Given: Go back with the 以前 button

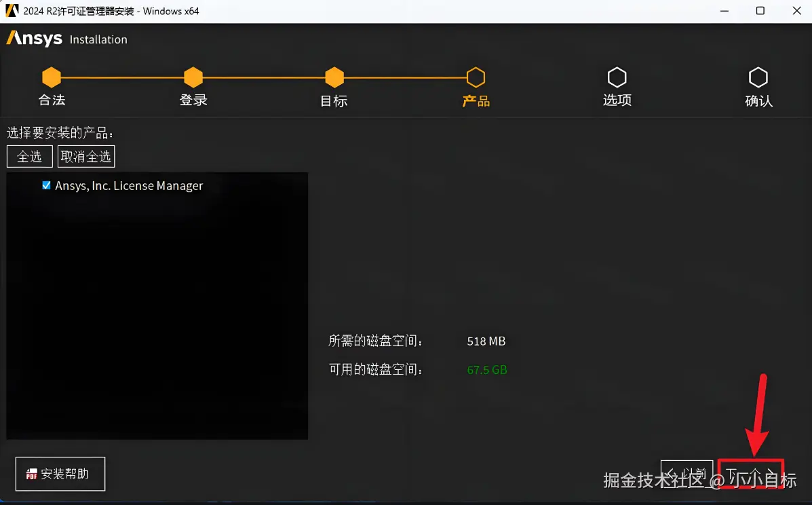Looking at the screenshot, I should pos(687,474).
